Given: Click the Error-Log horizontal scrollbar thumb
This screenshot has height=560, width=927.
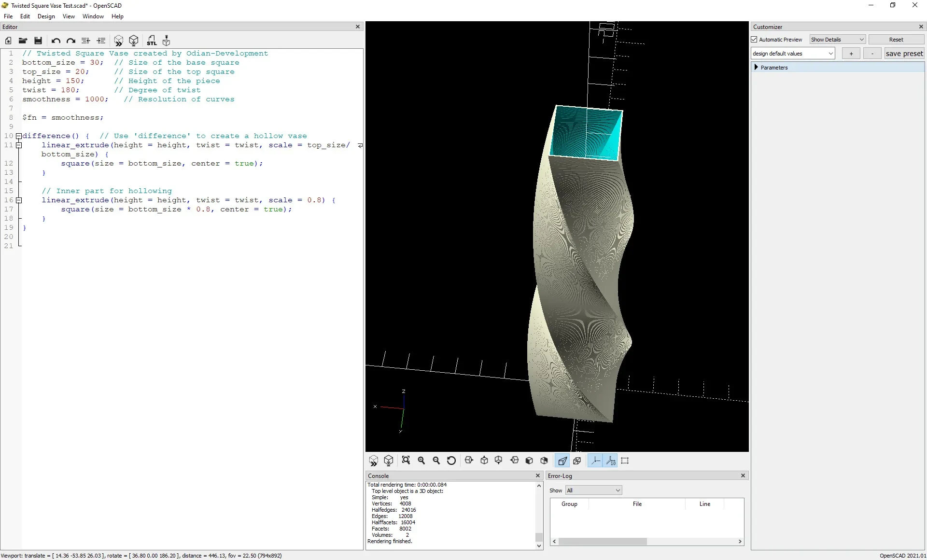Looking at the screenshot, I should click(x=603, y=542).
